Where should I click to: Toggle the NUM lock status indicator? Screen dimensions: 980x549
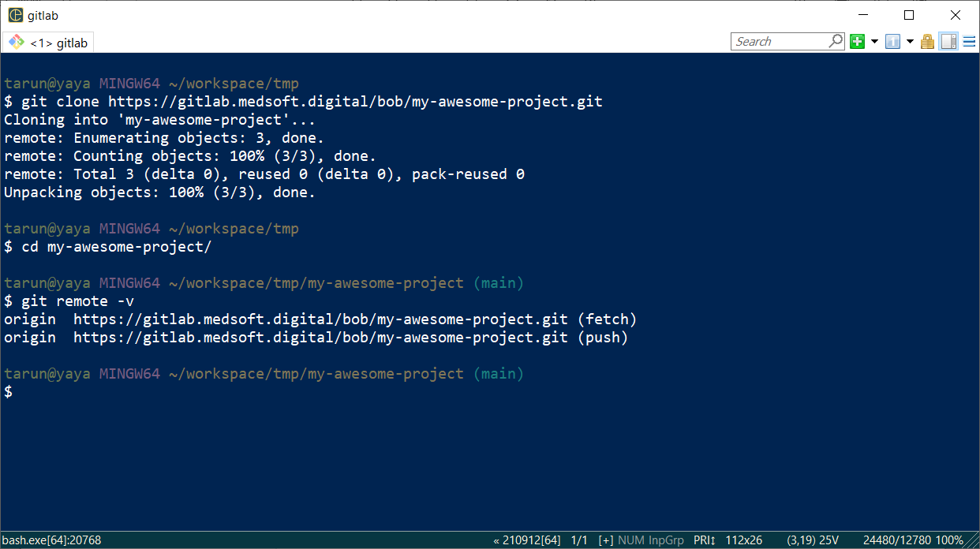click(630, 540)
